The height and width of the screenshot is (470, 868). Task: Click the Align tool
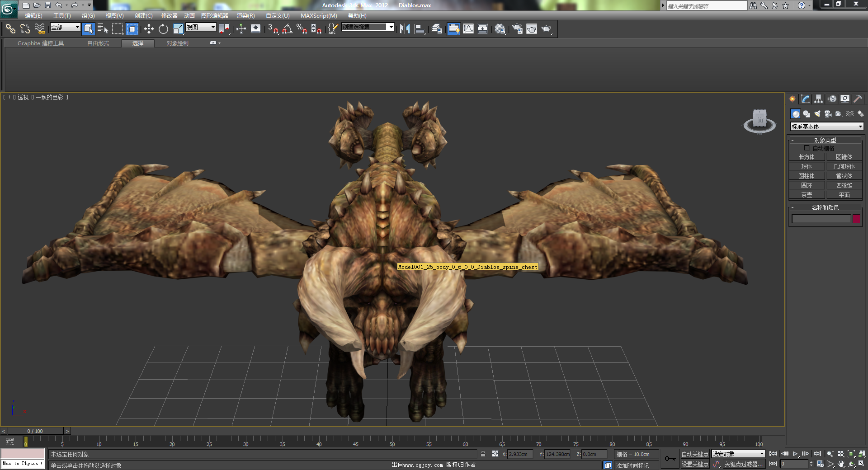tap(420, 29)
